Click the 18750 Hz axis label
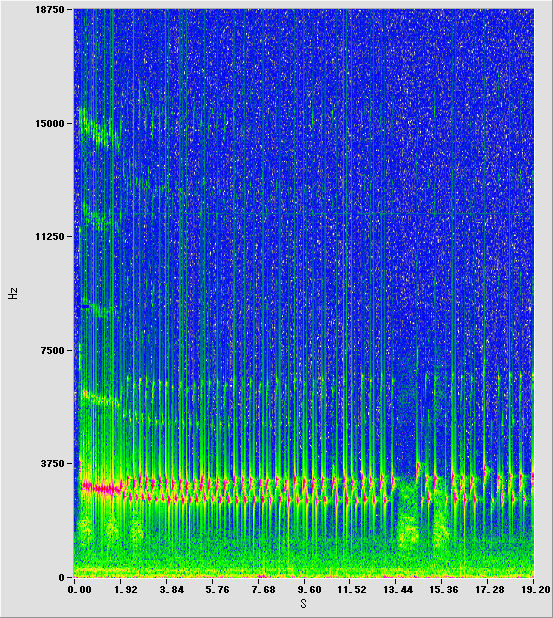553x618 pixels. [50, 9]
